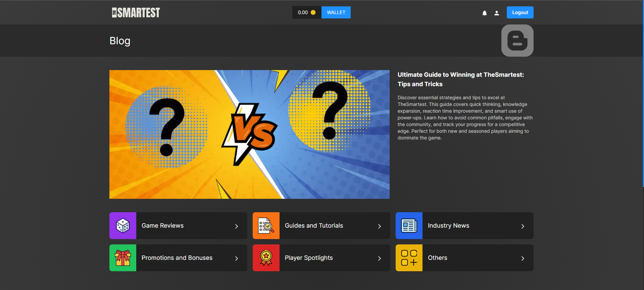Click the purple dice icon
Screen dimensions: 644x290
coord(123,226)
